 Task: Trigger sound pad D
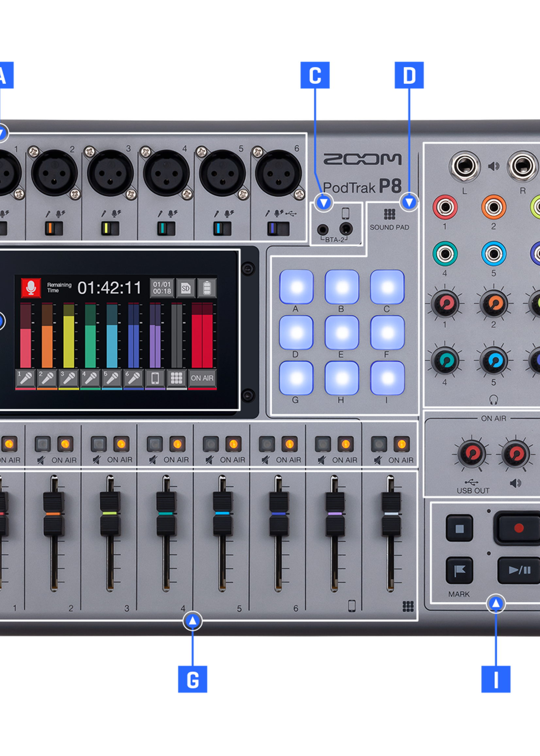tap(296, 332)
